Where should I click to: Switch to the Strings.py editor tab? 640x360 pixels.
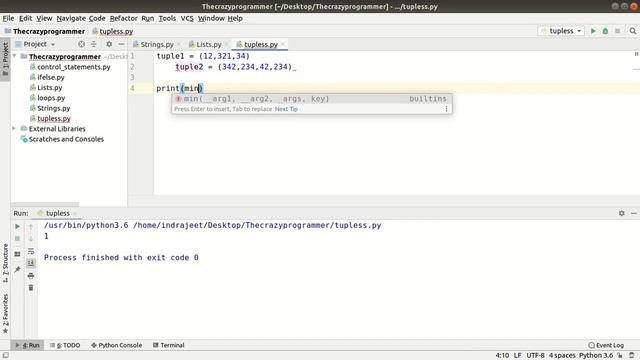pos(157,44)
